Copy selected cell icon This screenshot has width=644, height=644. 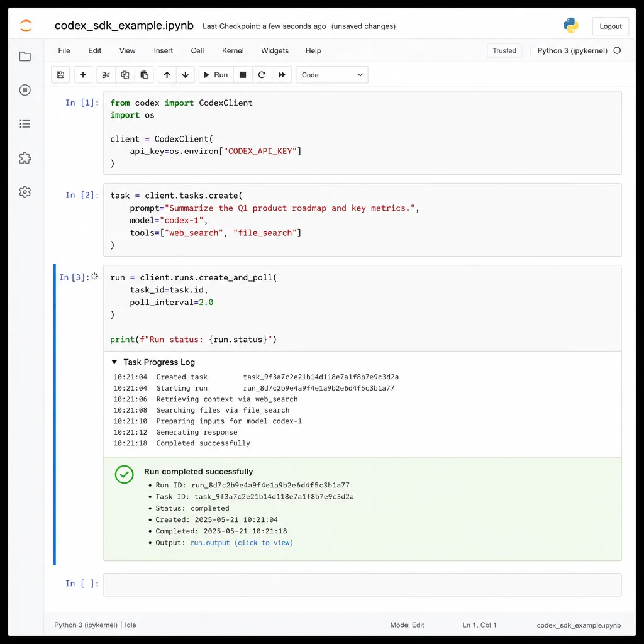tap(125, 75)
